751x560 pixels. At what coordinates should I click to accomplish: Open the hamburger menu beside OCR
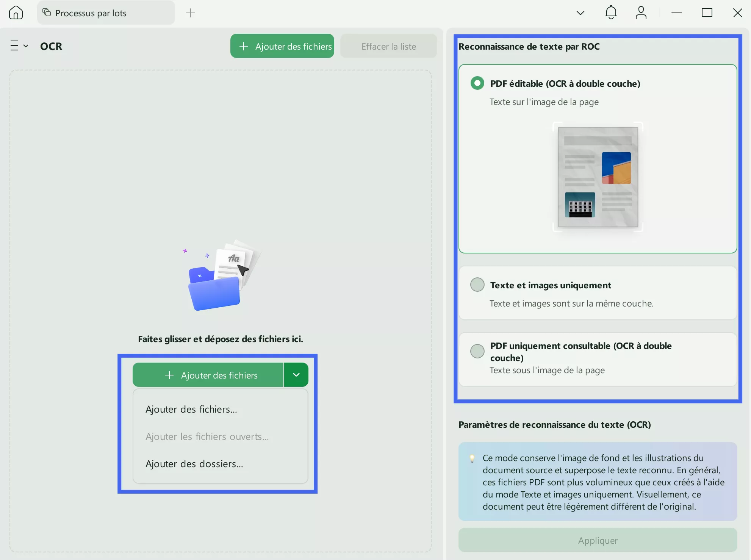[14, 46]
